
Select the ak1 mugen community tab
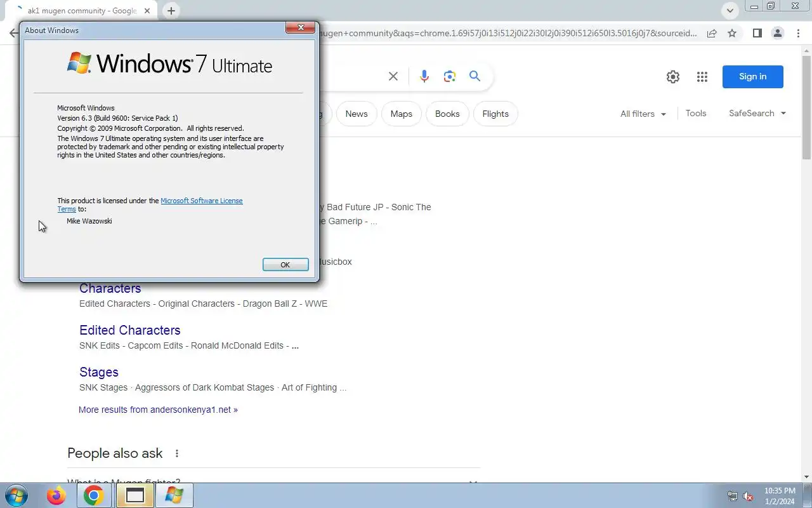[82, 11]
